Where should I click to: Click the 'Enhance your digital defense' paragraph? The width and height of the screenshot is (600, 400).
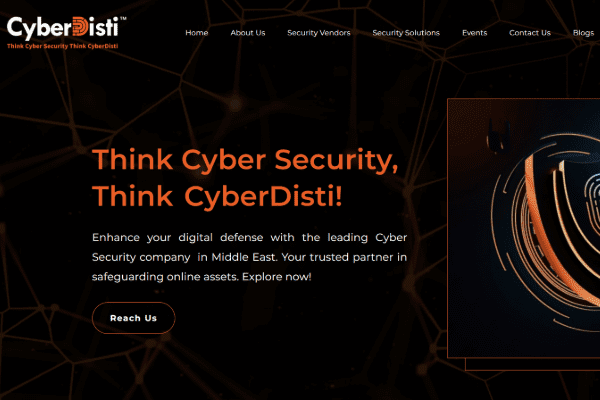coord(249,257)
